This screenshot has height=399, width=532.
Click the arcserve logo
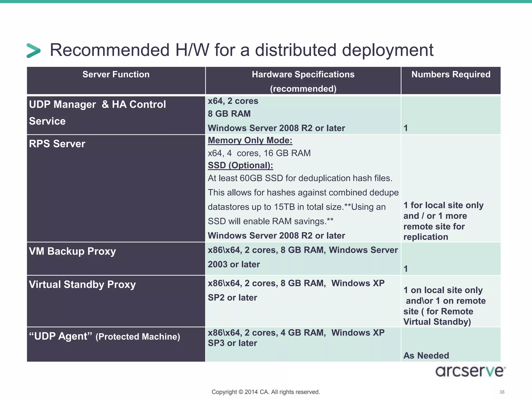click(470, 371)
